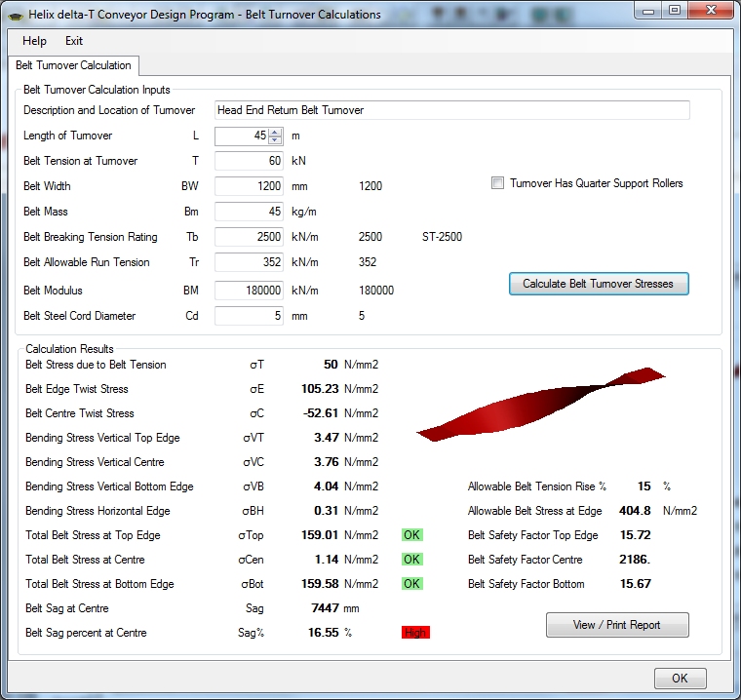Click the Belt Mass input field
Screen dimensions: 741x700
(249, 212)
